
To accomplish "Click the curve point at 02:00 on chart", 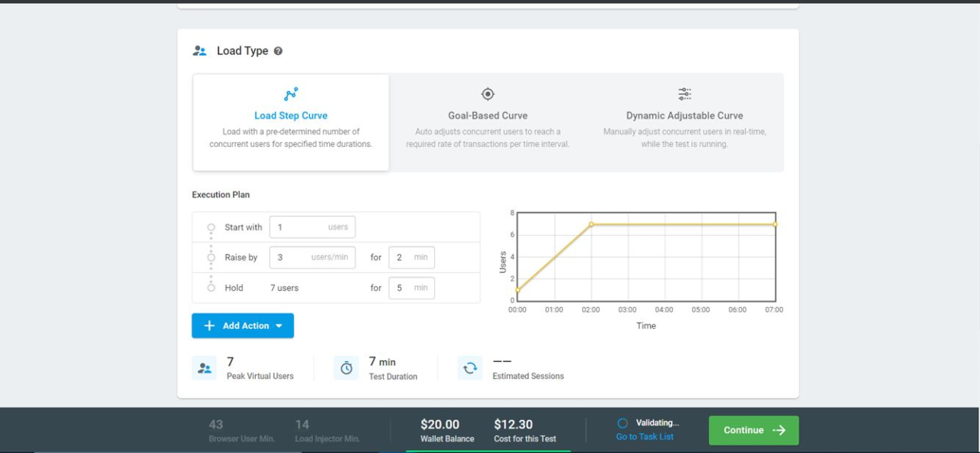I will 591,224.
